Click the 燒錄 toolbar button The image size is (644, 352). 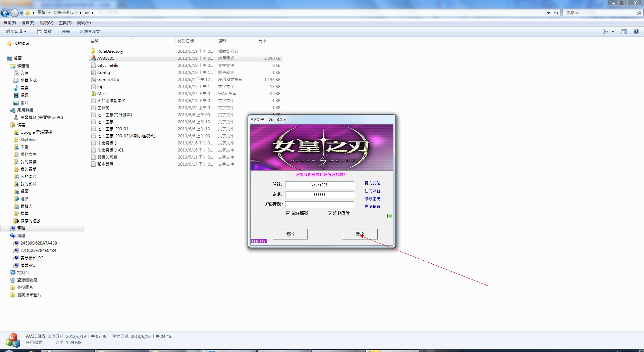(x=66, y=32)
